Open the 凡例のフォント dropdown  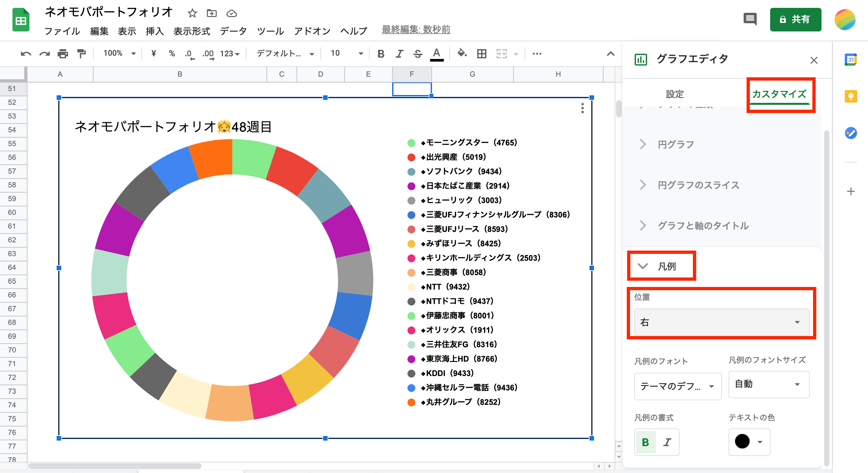678,386
